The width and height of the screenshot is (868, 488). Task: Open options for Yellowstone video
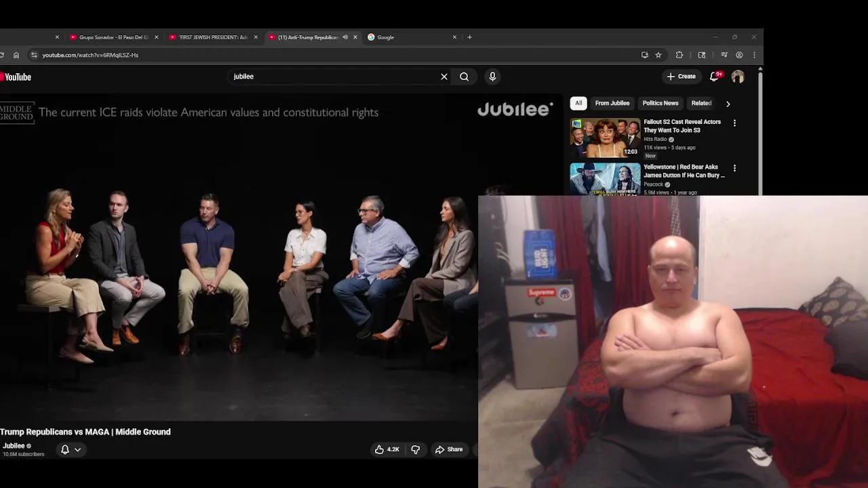734,168
